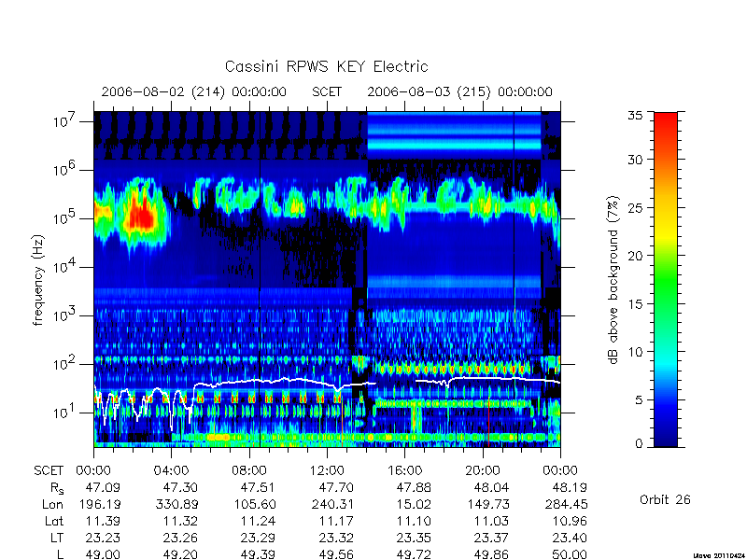Click the 10^2 frequency tick label
Screen dimensions: 747x560
tap(63, 363)
